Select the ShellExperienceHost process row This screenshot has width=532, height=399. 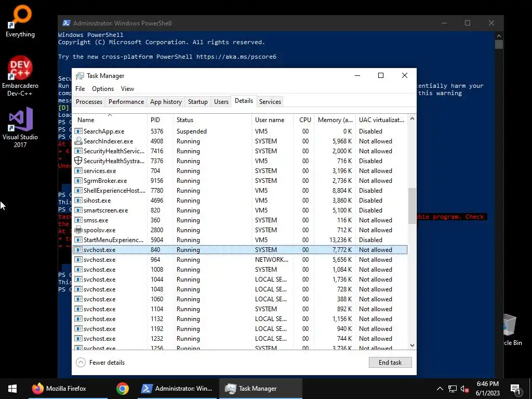(240, 191)
